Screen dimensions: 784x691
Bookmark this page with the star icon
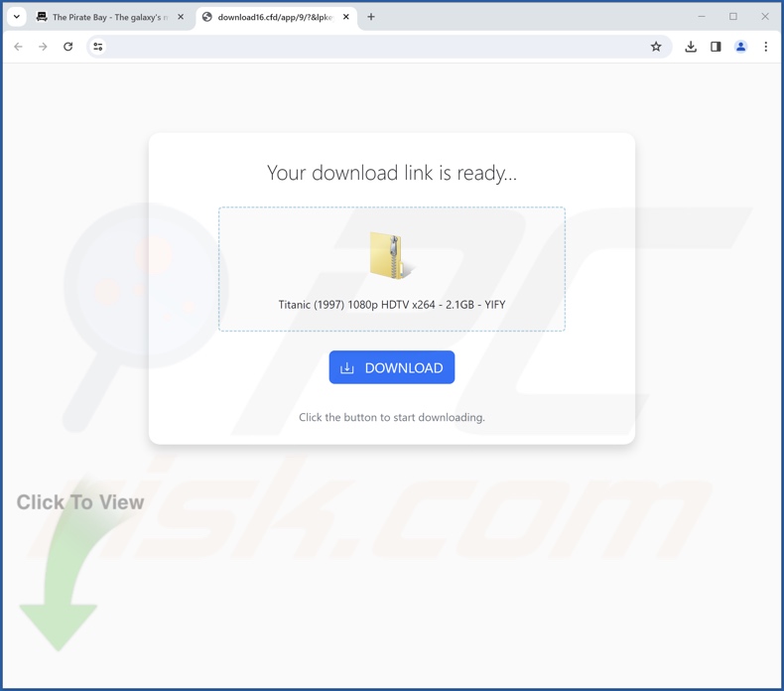656,47
